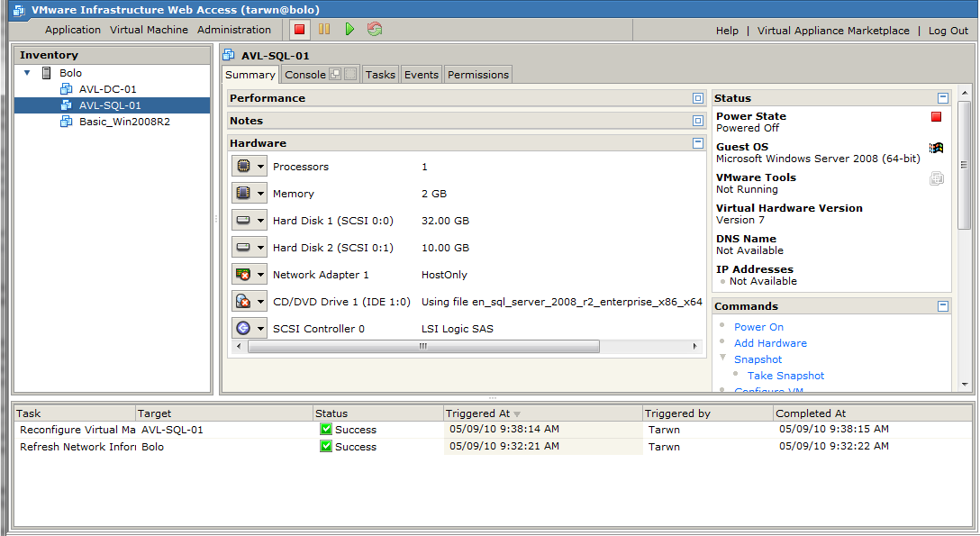
Task: Click the VMware Infrastructure Web Access logo
Action: pyautogui.click(x=20, y=10)
